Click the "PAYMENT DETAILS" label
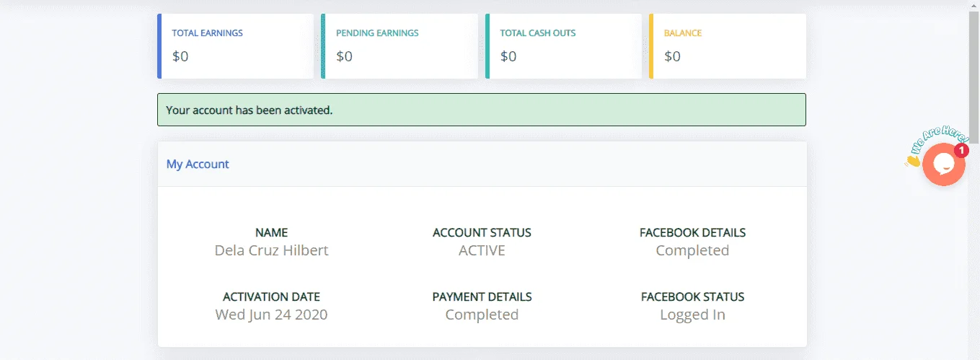The image size is (980, 360). pyautogui.click(x=482, y=297)
